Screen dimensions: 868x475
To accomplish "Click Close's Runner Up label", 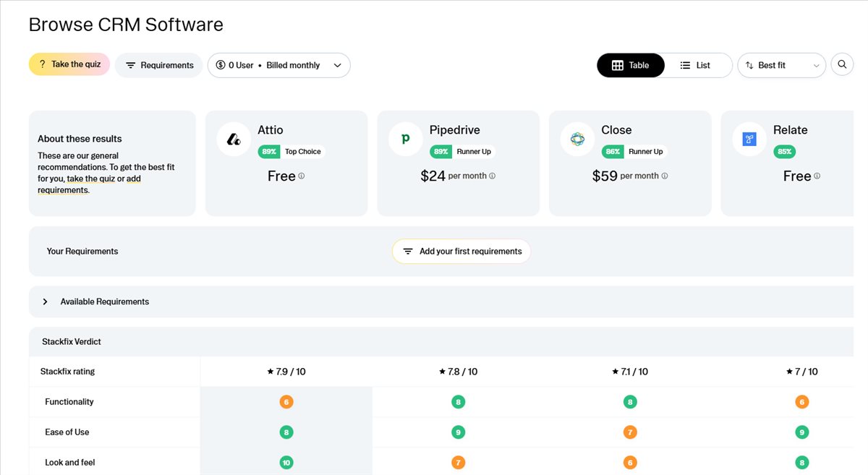I will 646,152.
